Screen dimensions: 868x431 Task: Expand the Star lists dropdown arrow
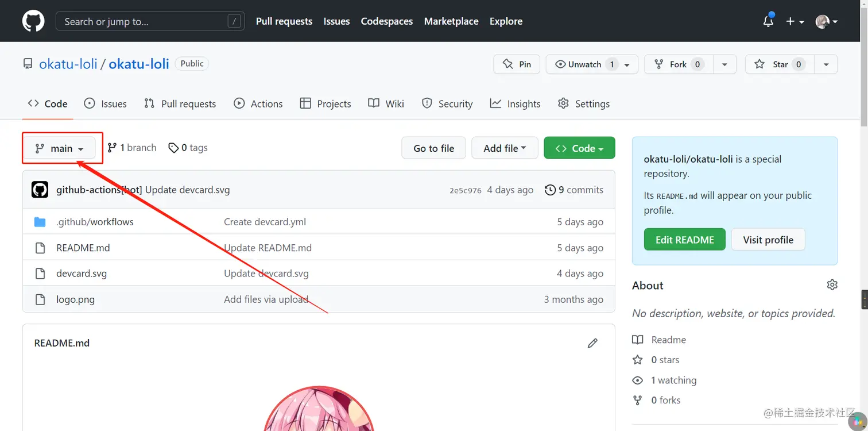[x=826, y=64]
